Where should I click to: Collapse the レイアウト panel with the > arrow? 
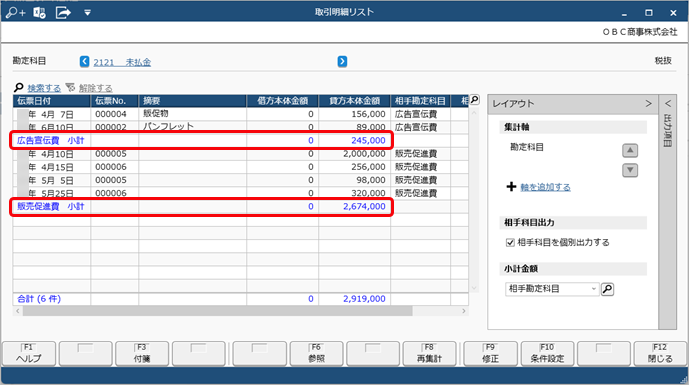click(x=649, y=104)
